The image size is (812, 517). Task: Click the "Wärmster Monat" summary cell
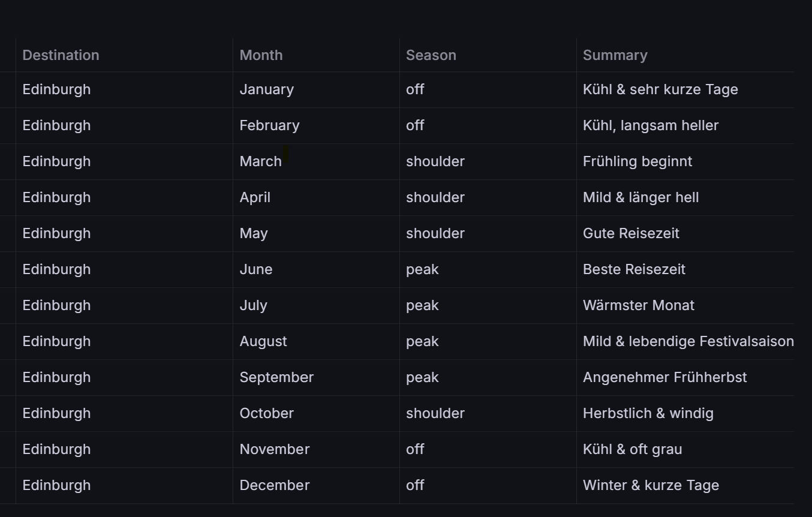coord(638,305)
